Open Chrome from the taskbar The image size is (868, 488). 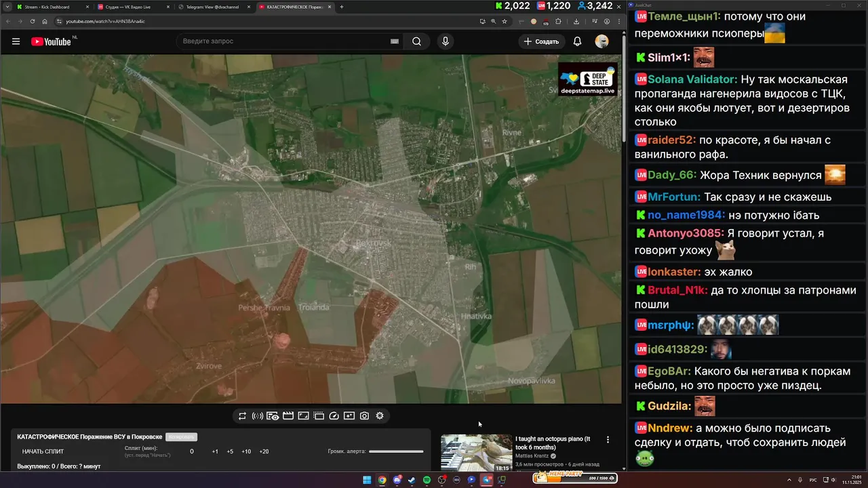click(x=382, y=480)
